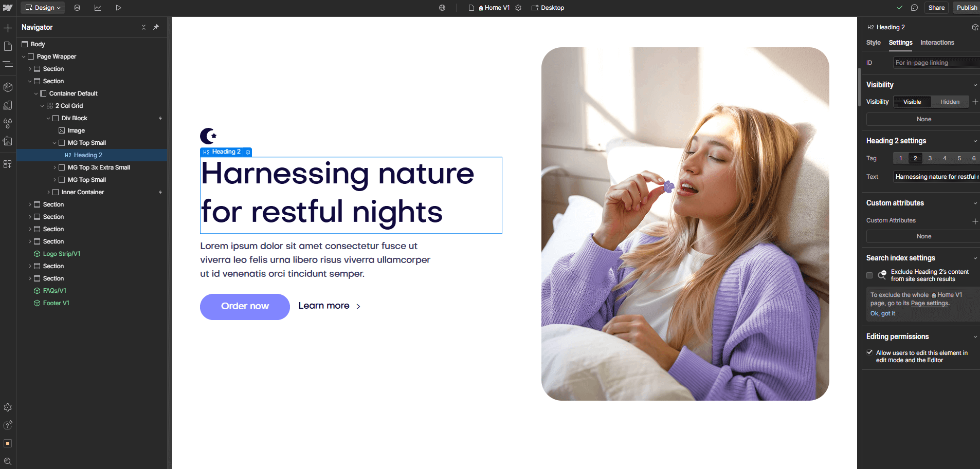Switch to the Style tab
The height and width of the screenshot is (469, 980).
(x=873, y=43)
